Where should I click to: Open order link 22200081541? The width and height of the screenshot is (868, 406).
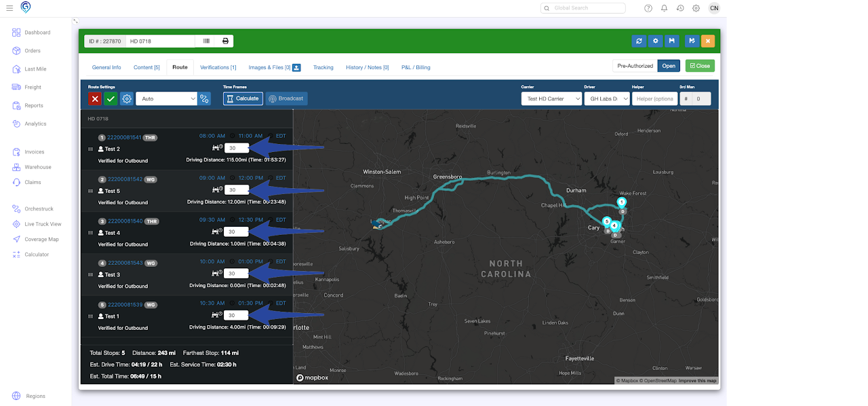[x=124, y=137]
